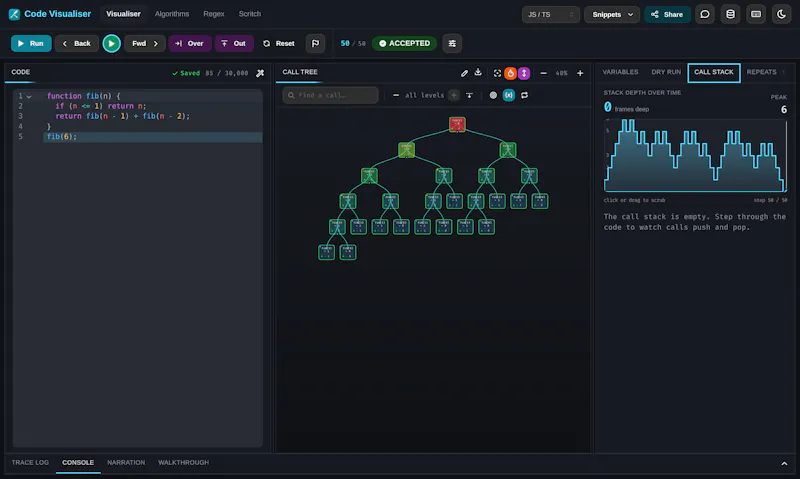Image resolution: width=800 pixels, height=479 pixels.
Task: Open the chat feedback bubble icon
Action: 705,14
